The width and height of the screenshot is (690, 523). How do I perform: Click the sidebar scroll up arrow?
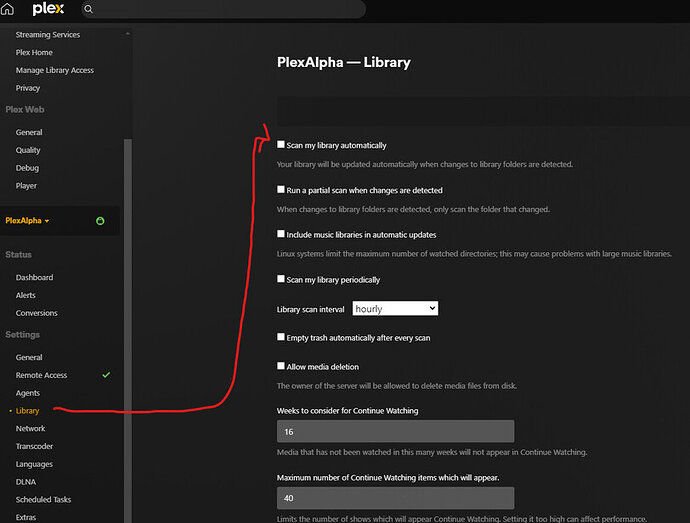pos(128,33)
